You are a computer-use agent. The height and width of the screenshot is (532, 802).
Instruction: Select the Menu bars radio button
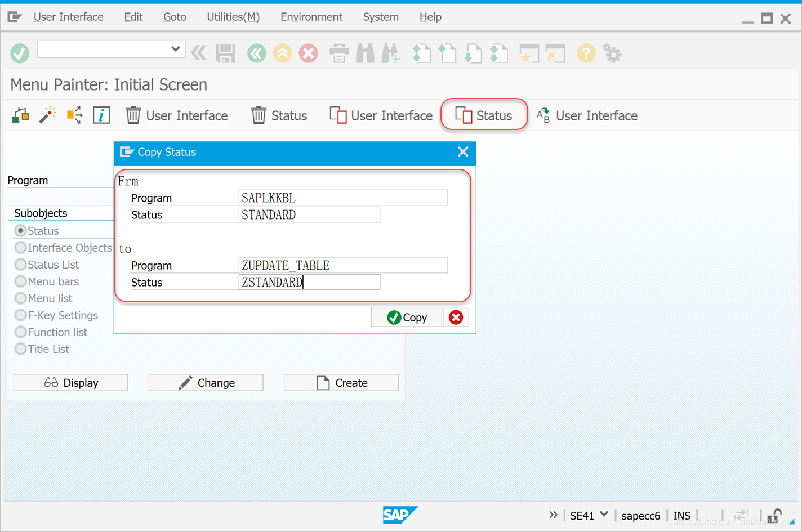tap(21, 281)
